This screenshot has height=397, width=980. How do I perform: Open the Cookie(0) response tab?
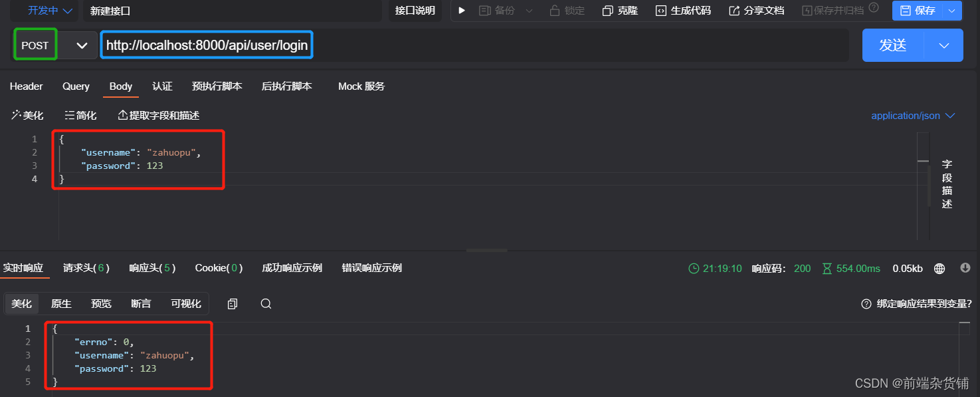[219, 267]
